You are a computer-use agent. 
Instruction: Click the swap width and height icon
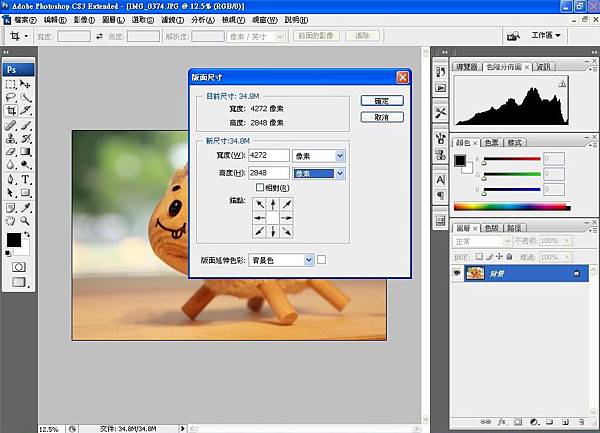pyautogui.click(x=99, y=36)
